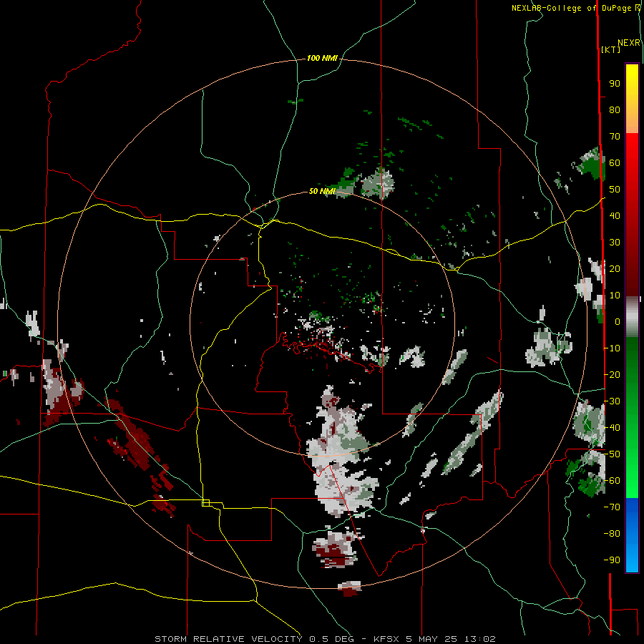Screen dimensions: 644x644
Task: Click the -80 tick label on scale
Action: tap(612, 534)
